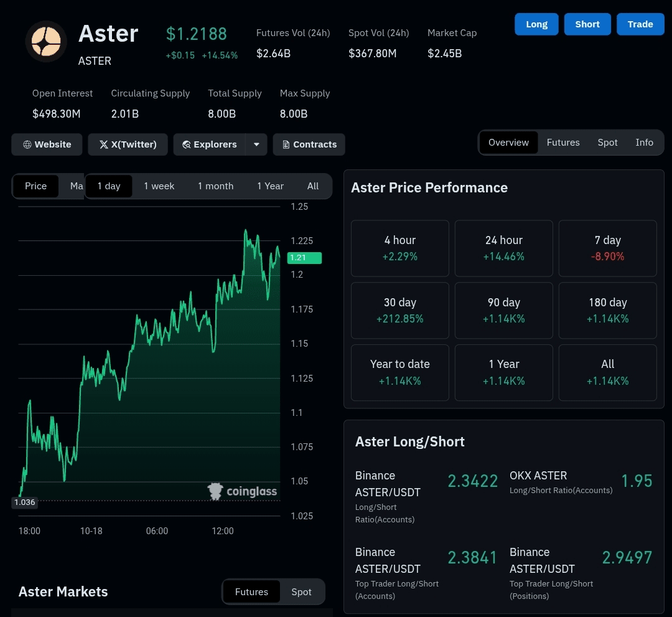
Task: Choose the 1 week chart range
Action: click(159, 186)
